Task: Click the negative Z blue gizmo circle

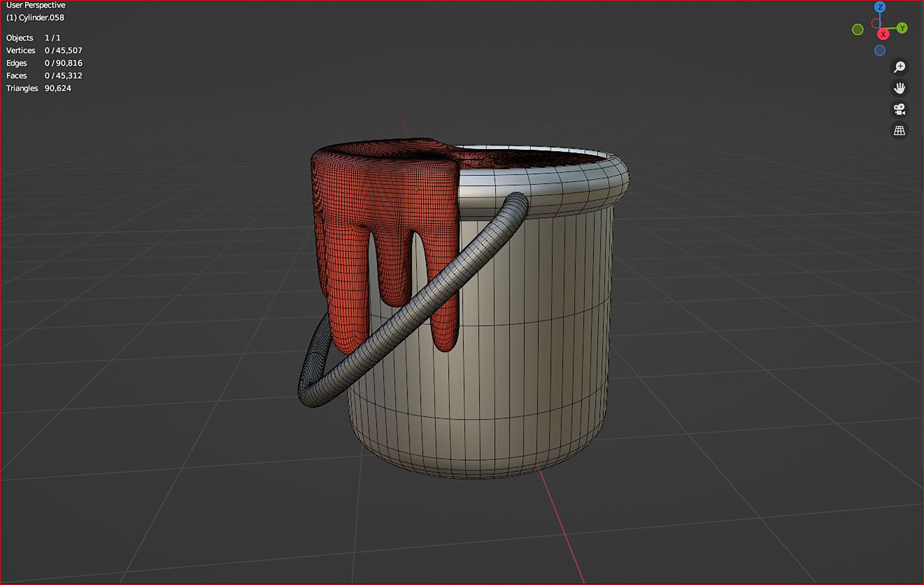Action: [880, 50]
